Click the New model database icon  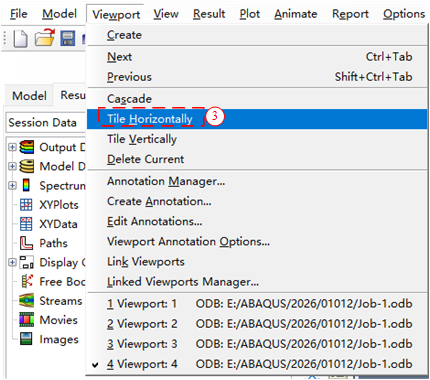pyautogui.click(x=20, y=39)
